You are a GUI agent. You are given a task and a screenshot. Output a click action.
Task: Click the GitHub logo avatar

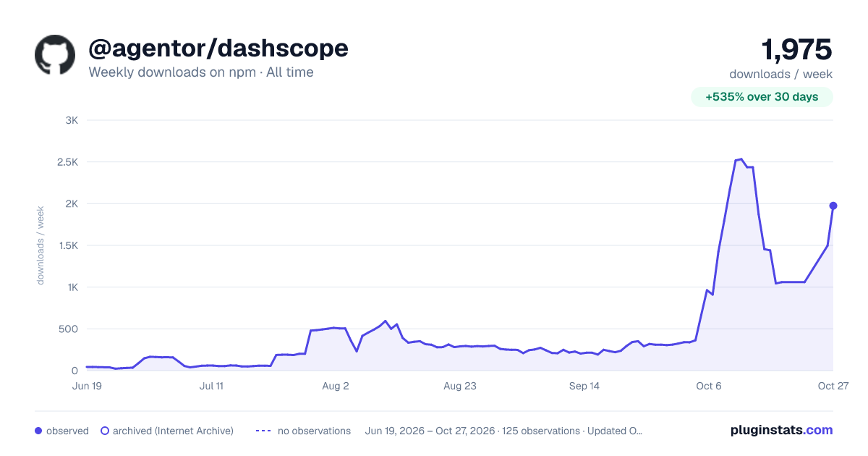point(55,55)
